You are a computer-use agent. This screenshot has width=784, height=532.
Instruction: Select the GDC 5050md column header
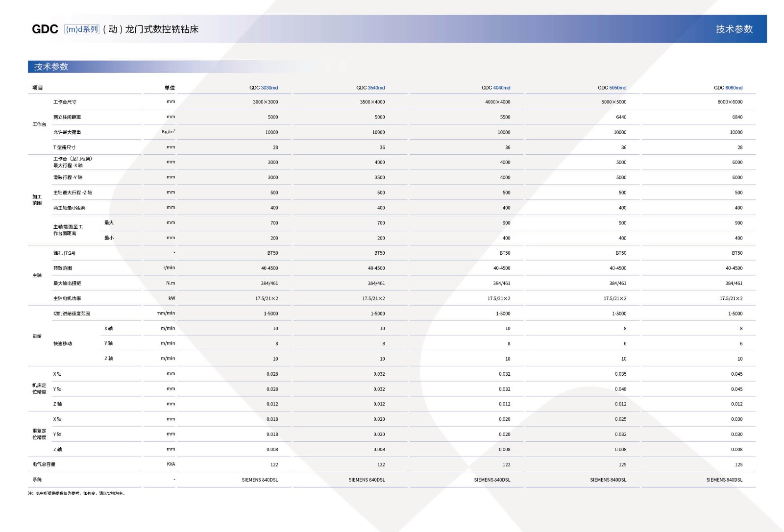(x=612, y=88)
